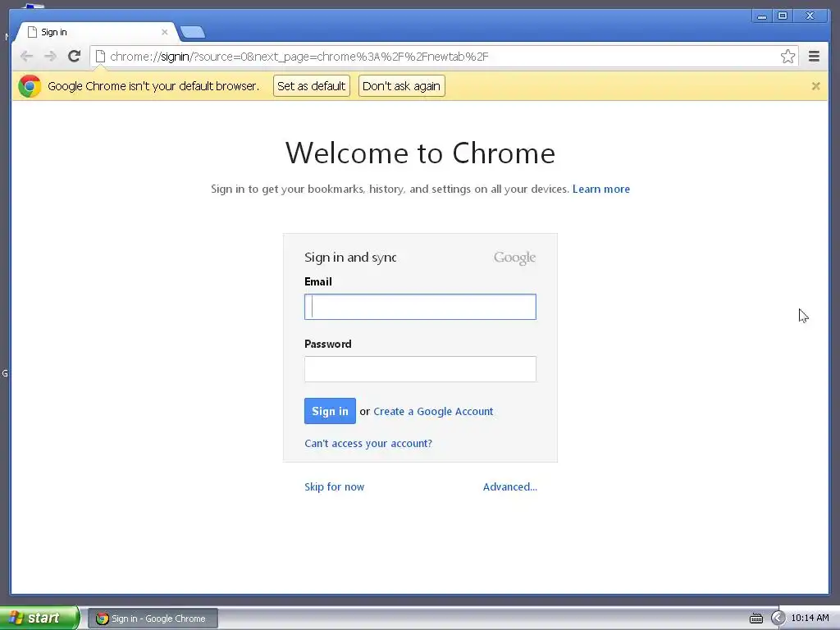840x630 pixels.
Task: Expand hidden system tray icons
Action: [x=778, y=619]
